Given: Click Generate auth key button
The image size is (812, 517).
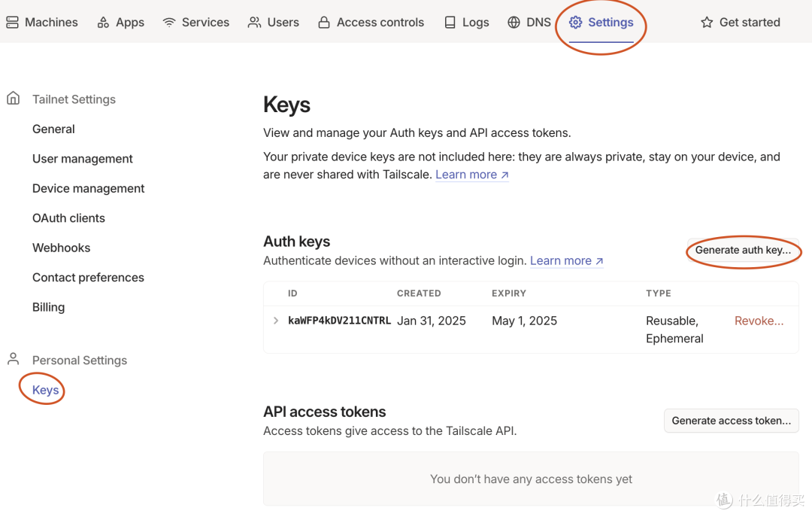Looking at the screenshot, I should click(x=743, y=250).
